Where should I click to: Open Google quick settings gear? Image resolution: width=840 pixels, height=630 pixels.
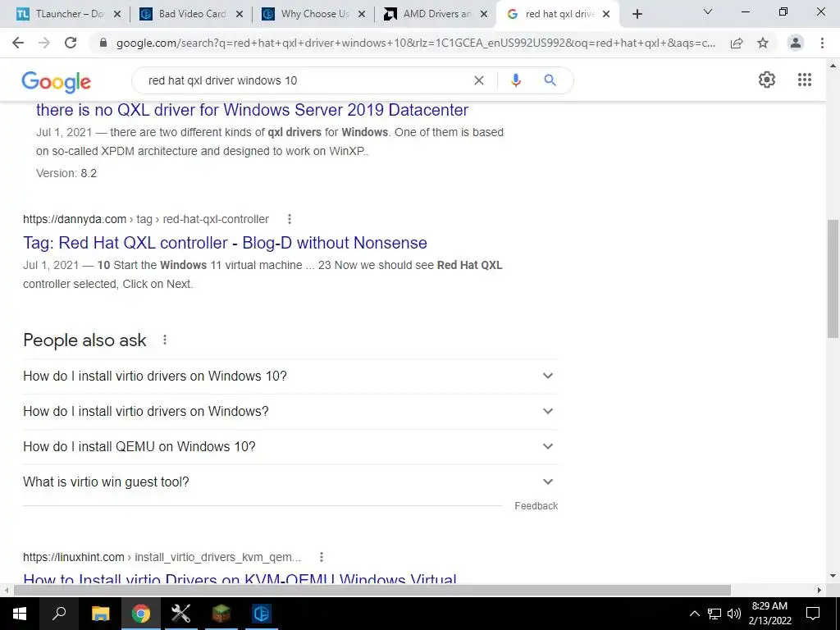click(767, 80)
